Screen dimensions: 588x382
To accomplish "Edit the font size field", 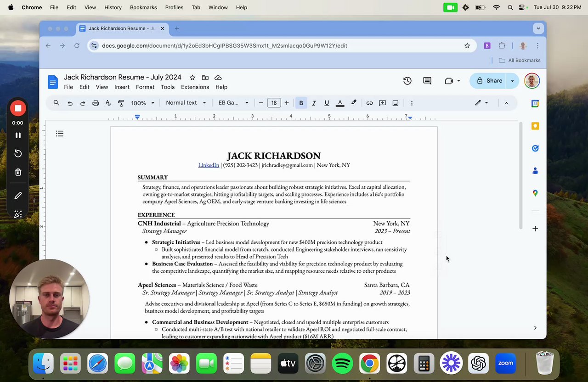I will tap(274, 103).
